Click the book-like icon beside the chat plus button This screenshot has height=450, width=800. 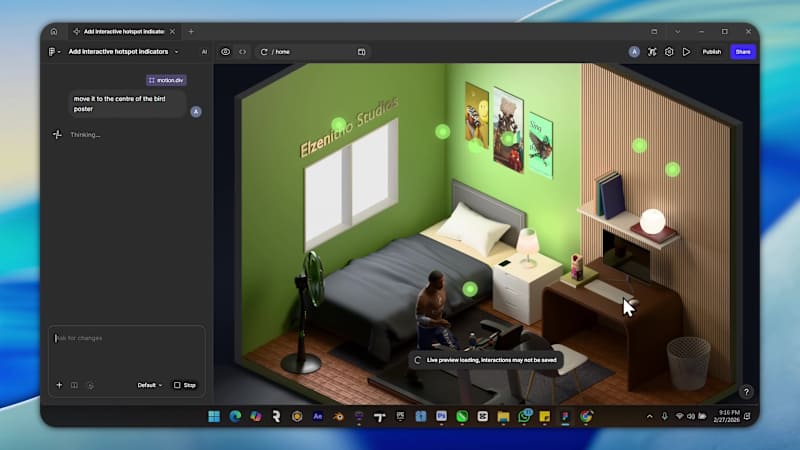(74, 385)
